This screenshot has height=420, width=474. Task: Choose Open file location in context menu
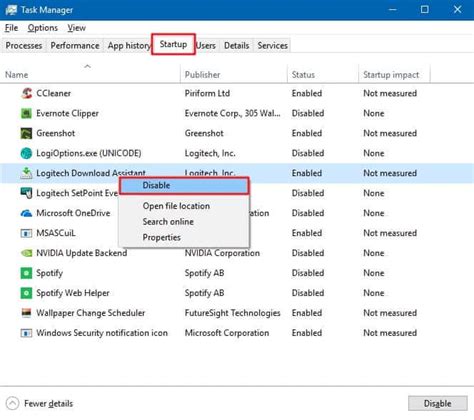[176, 206]
